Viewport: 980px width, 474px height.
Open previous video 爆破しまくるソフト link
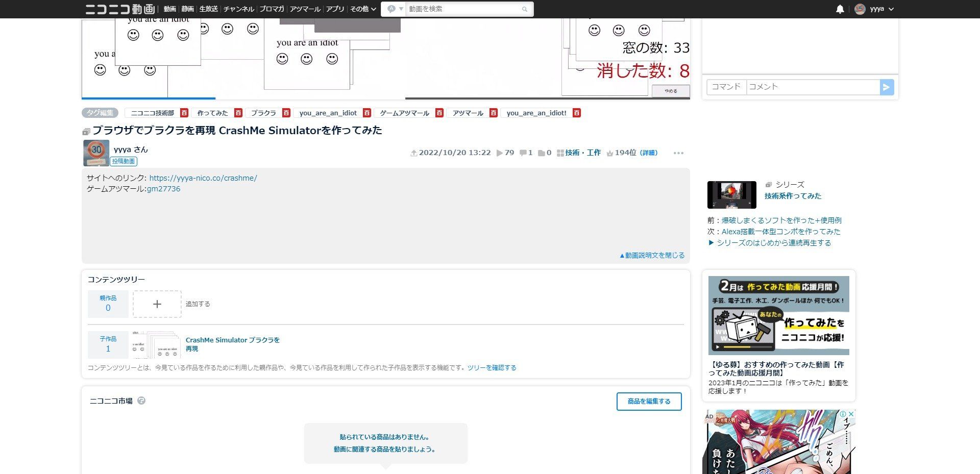781,220
